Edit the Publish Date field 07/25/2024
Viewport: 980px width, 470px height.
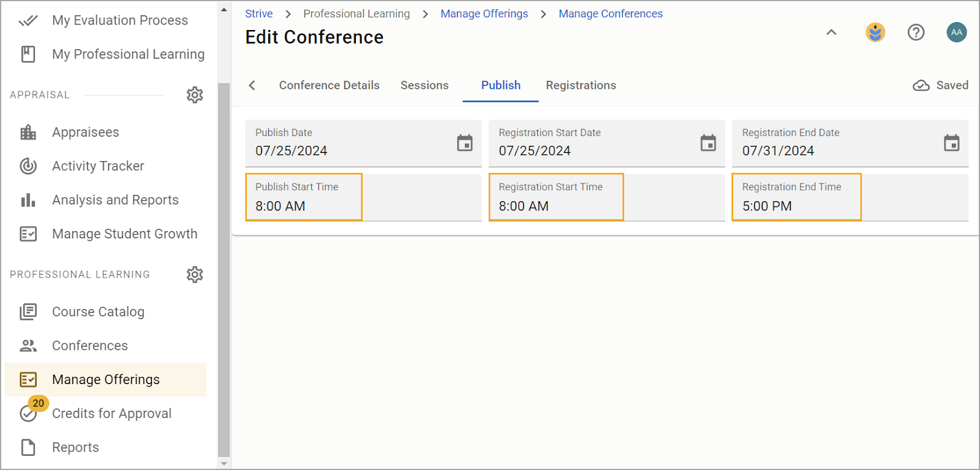tap(363, 143)
